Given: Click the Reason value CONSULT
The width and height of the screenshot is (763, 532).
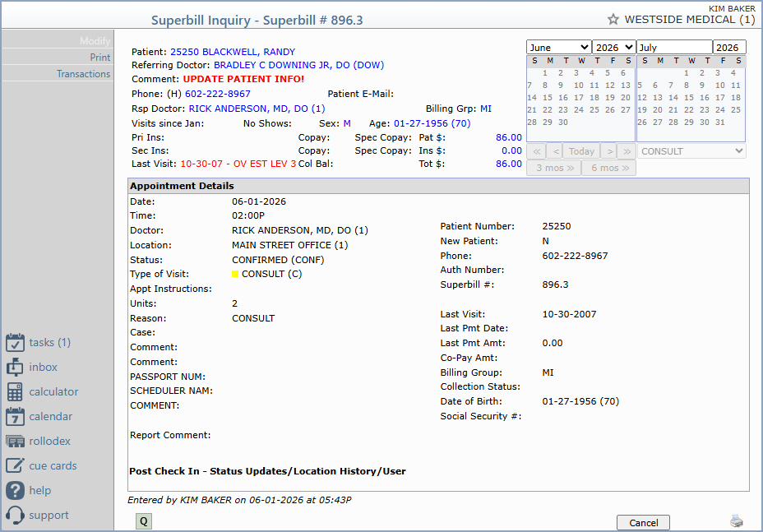Looking at the screenshot, I should pyautogui.click(x=253, y=318).
